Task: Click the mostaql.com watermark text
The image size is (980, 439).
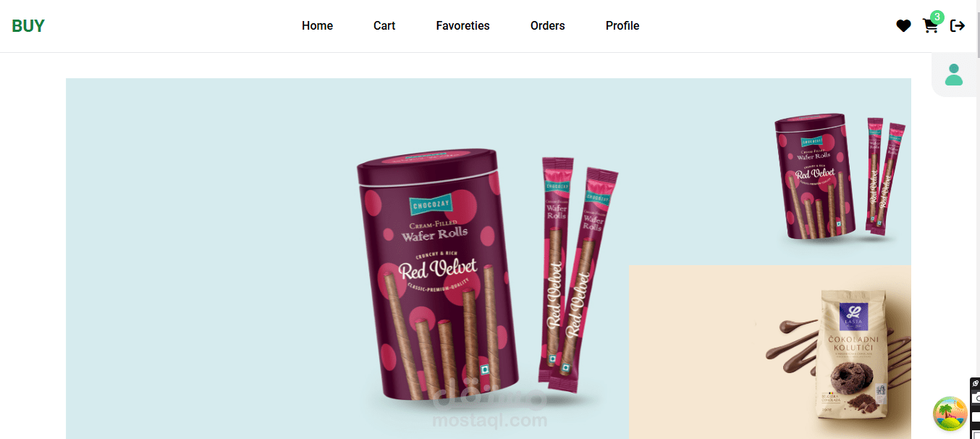Action: [489, 420]
